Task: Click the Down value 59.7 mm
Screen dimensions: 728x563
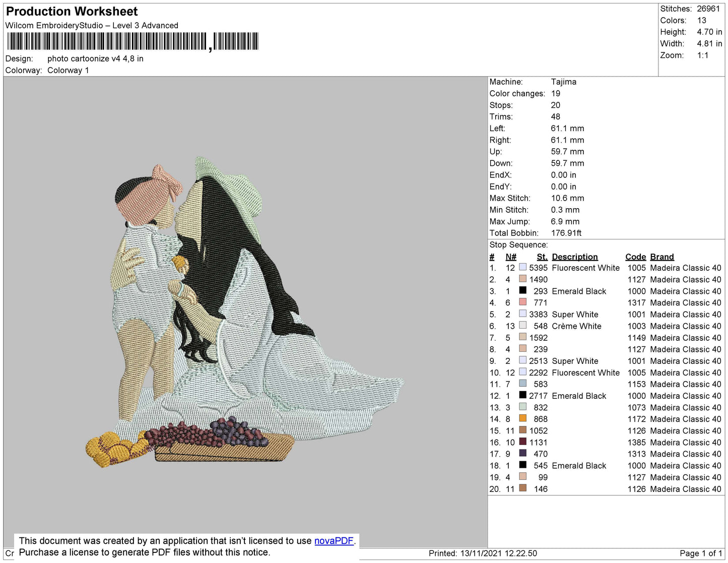Action: coord(568,163)
